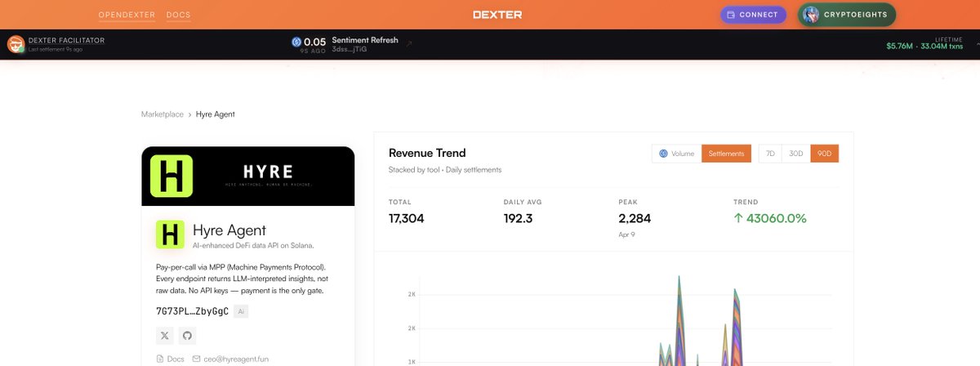
Task: Go back to Marketplace breadcrumb
Action: [x=163, y=114]
